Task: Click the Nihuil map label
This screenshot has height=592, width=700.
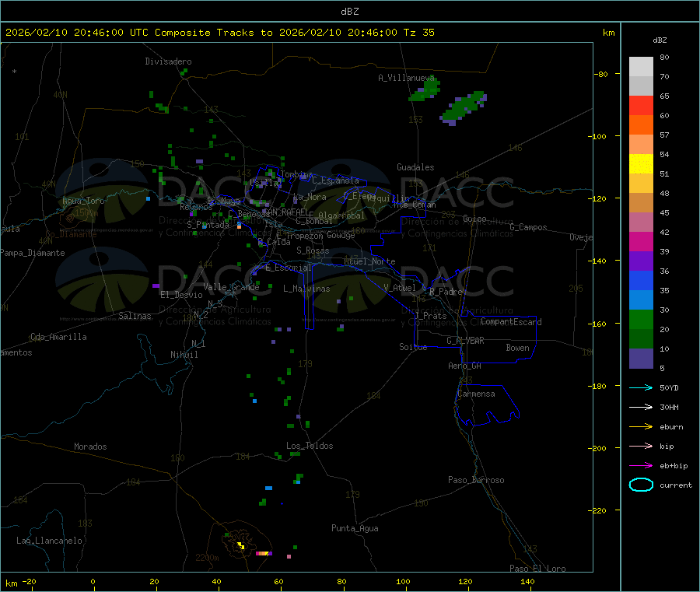Action: [x=184, y=355]
